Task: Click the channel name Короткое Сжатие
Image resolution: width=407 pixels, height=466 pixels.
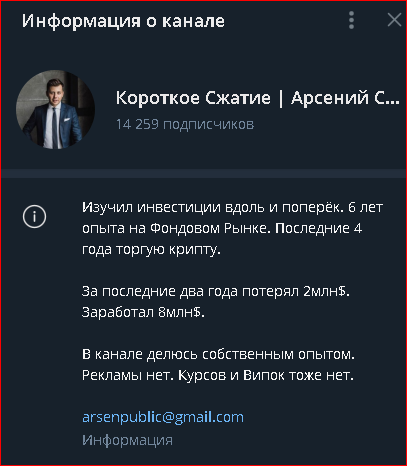Action: [193, 98]
